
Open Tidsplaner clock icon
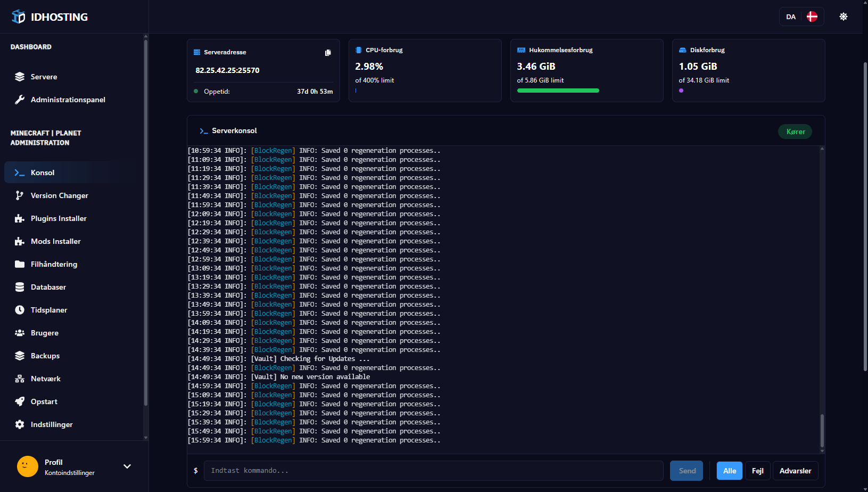click(20, 310)
